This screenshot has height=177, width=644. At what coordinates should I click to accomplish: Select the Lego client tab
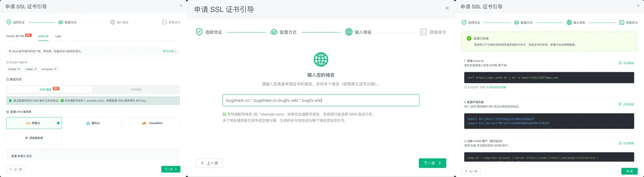[58, 36]
